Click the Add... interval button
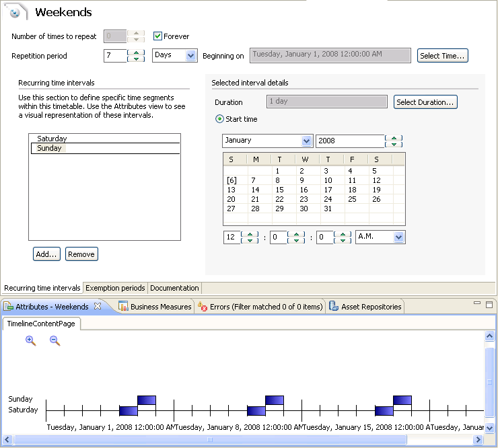Screen dimensions: 498x448 click(46, 254)
